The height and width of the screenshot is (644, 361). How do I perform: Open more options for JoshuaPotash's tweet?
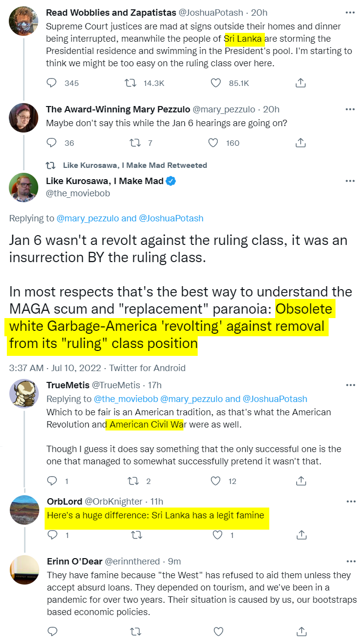[x=350, y=12]
